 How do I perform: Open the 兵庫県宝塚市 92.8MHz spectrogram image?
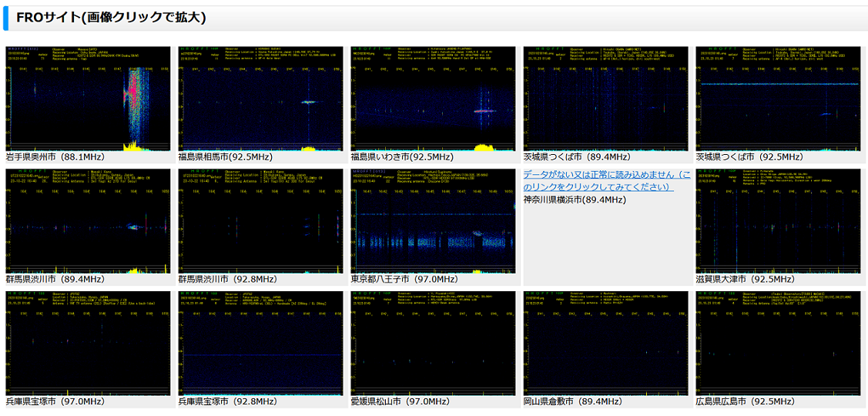[x=260, y=344]
